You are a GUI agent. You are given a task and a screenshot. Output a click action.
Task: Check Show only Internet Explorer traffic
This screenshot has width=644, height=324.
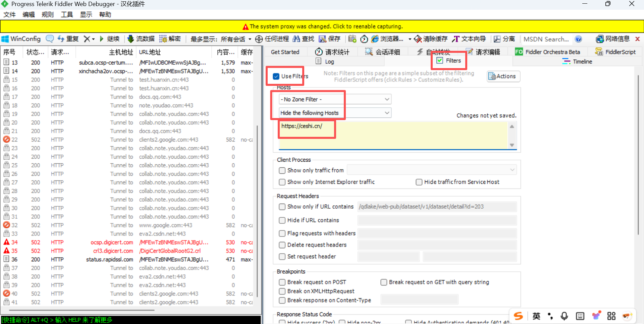click(282, 182)
